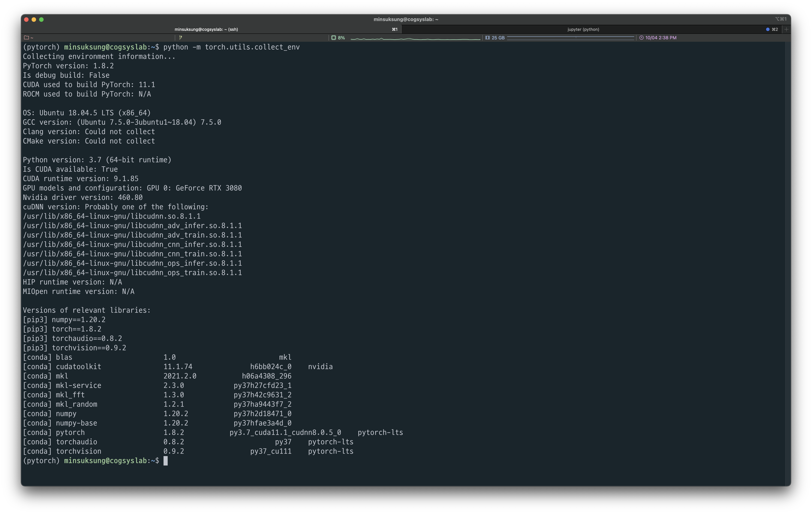Open a new tab with plus icon
812x514 pixels.
[x=786, y=29]
